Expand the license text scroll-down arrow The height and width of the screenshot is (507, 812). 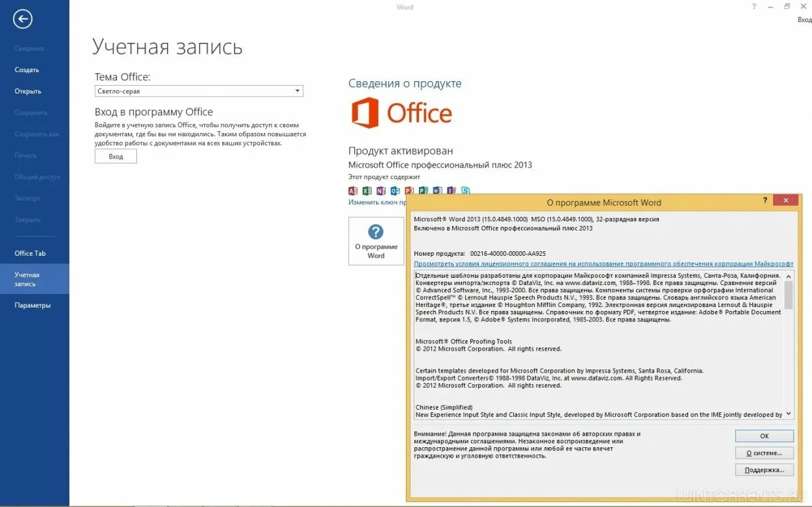[788, 413]
